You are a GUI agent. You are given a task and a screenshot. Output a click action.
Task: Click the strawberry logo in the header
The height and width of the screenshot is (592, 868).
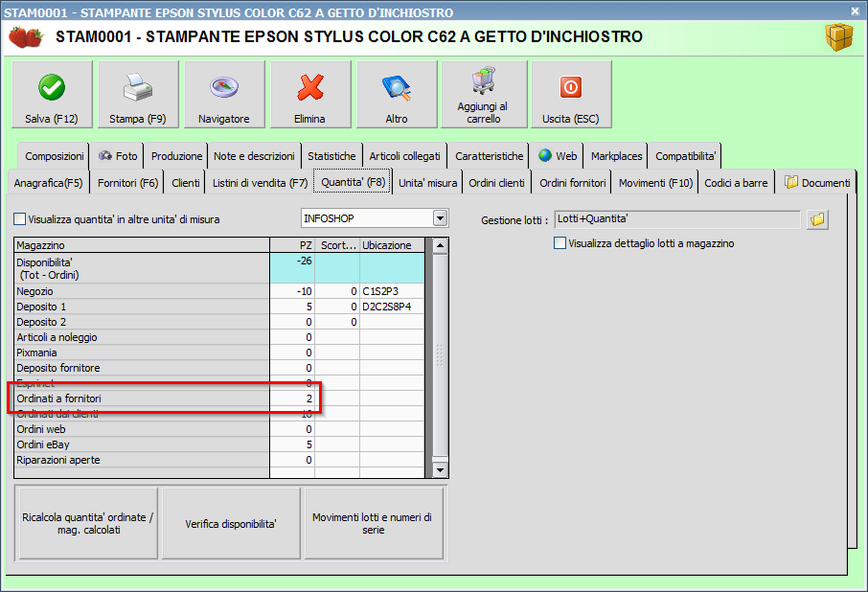(26, 37)
